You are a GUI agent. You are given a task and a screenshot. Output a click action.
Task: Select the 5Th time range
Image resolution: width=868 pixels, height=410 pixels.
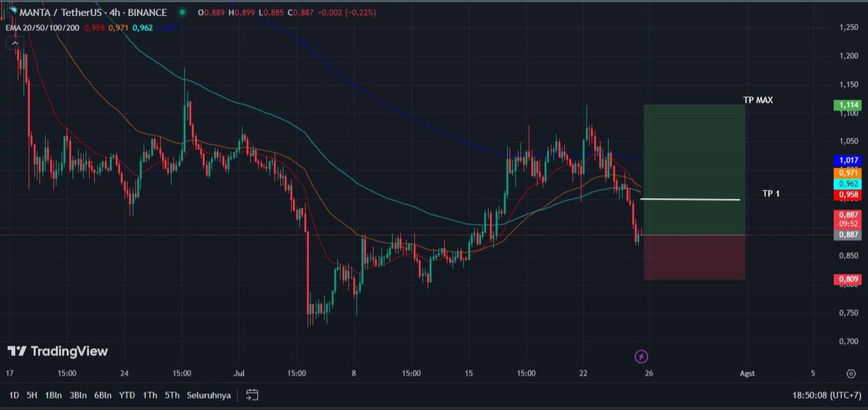point(171,396)
